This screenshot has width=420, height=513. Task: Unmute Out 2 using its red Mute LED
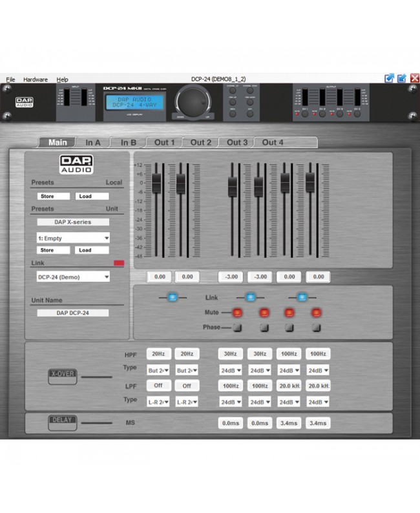coord(264,313)
